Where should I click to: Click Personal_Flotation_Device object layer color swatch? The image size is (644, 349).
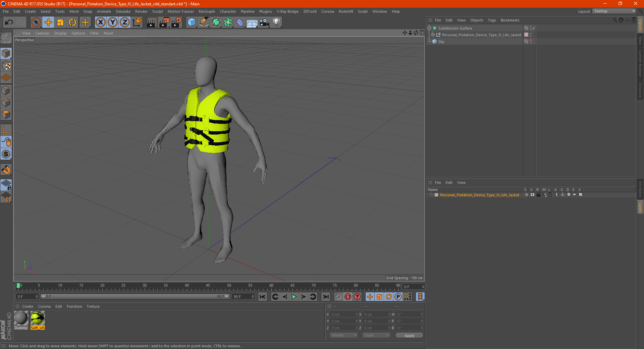point(526,35)
